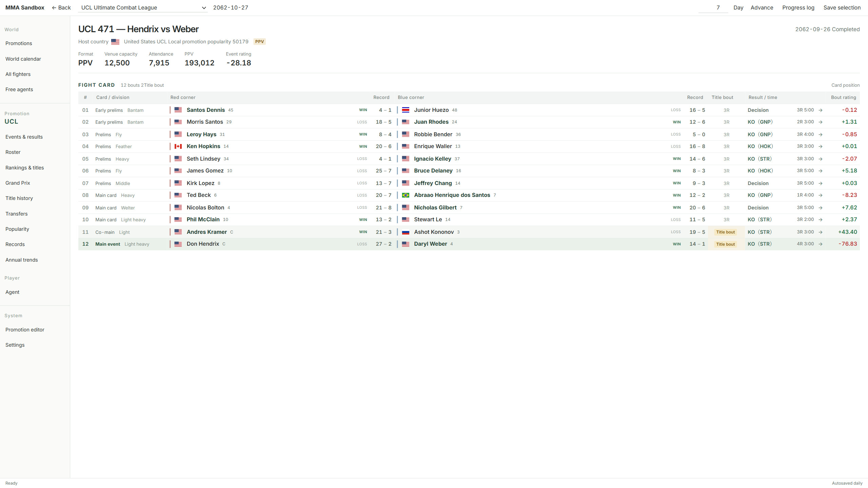Screen dimensions: 868x488
Task: Click the PPV badge beside promotion popularity
Action: [x=259, y=42]
